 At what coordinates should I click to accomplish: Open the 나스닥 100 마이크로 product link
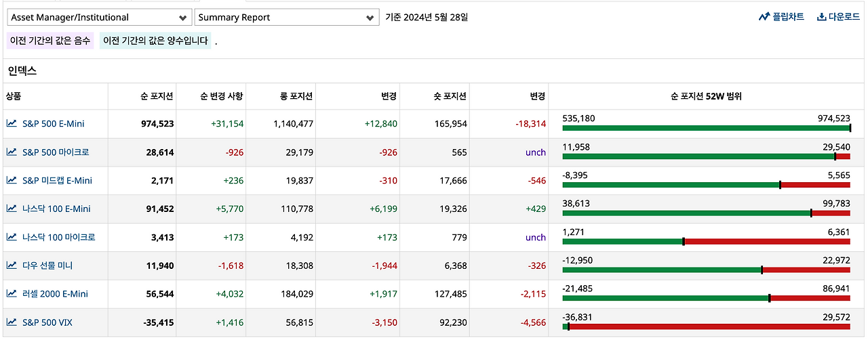pos(59,238)
